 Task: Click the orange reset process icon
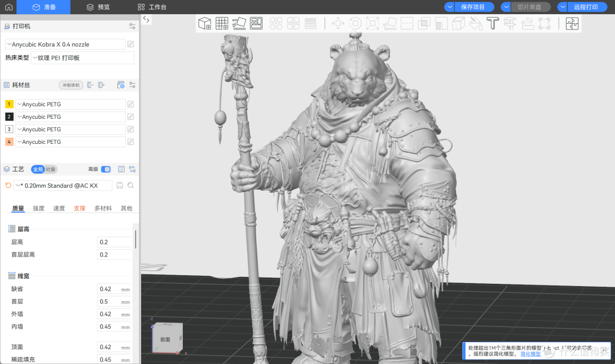pos(8,185)
